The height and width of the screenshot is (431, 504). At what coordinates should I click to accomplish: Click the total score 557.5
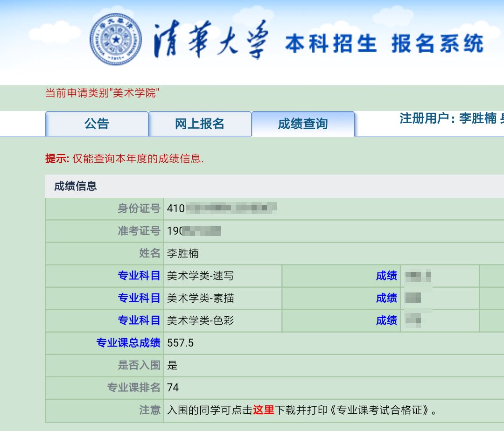pos(180,343)
